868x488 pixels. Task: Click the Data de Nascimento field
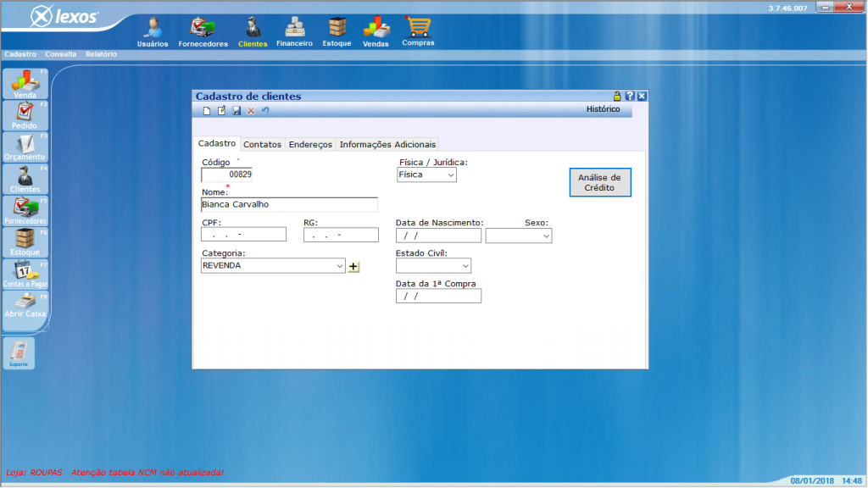click(x=438, y=236)
